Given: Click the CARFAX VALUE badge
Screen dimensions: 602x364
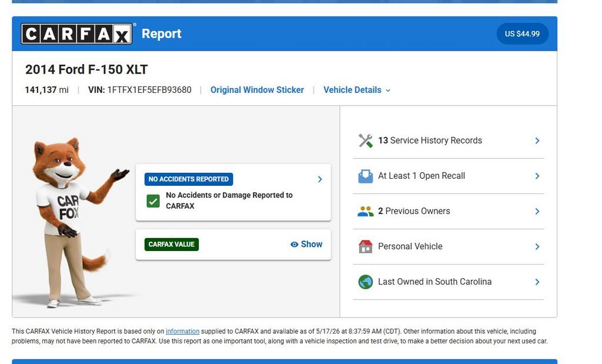Looking at the screenshot, I should [x=171, y=244].
